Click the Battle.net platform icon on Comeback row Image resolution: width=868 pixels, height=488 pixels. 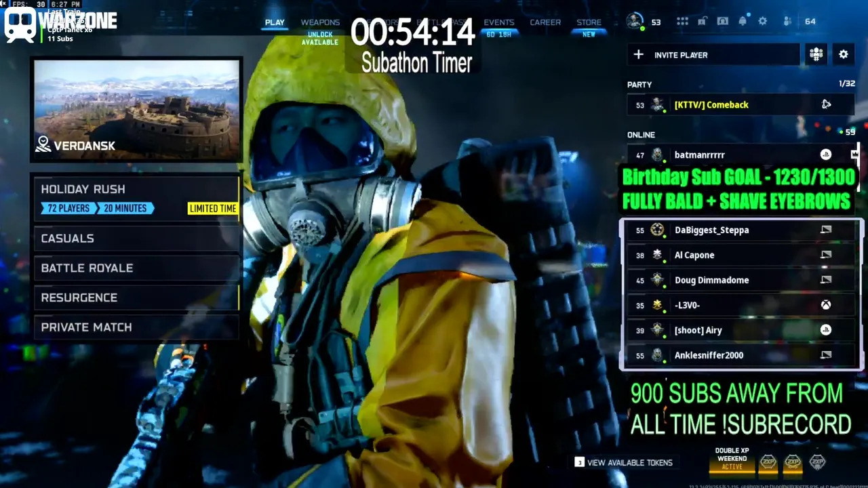click(826, 104)
